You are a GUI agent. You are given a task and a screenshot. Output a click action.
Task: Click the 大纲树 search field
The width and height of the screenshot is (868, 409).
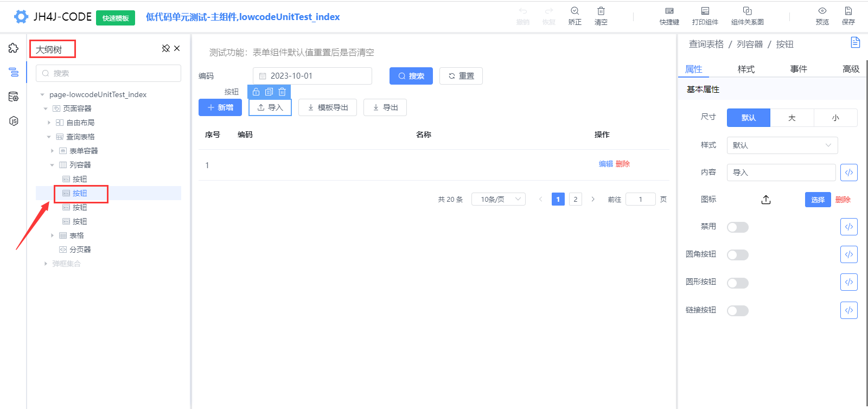108,73
